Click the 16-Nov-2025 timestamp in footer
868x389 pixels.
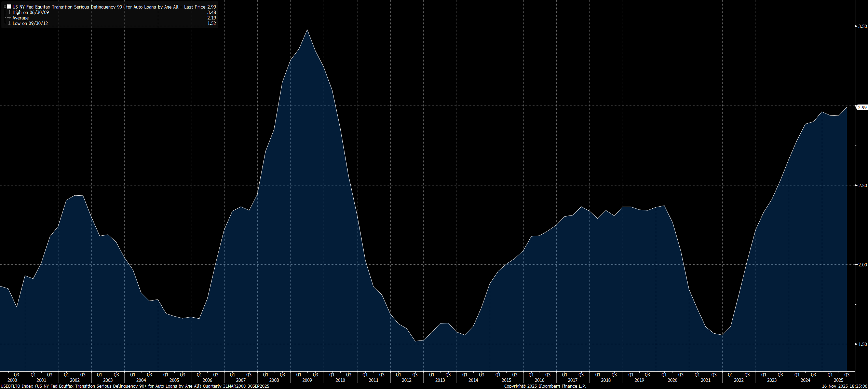[x=844, y=386]
